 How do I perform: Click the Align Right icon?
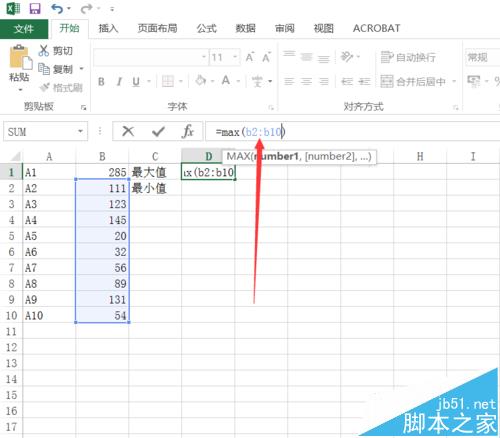point(323,81)
